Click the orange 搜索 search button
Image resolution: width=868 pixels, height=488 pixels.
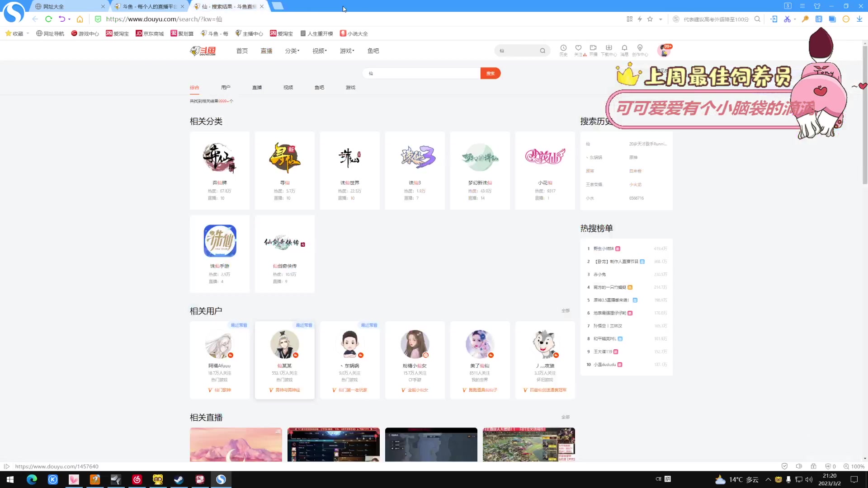pyautogui.click(x=491, y=73)
